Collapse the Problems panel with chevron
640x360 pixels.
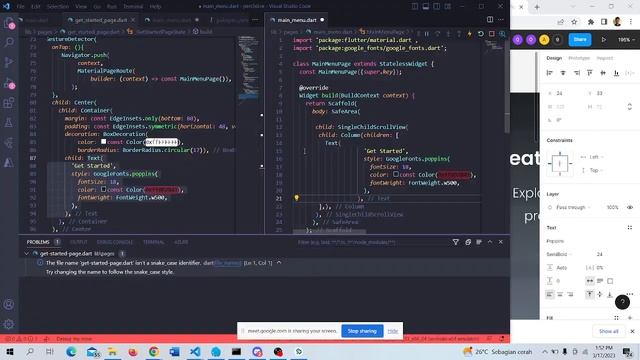pos(490,242)
